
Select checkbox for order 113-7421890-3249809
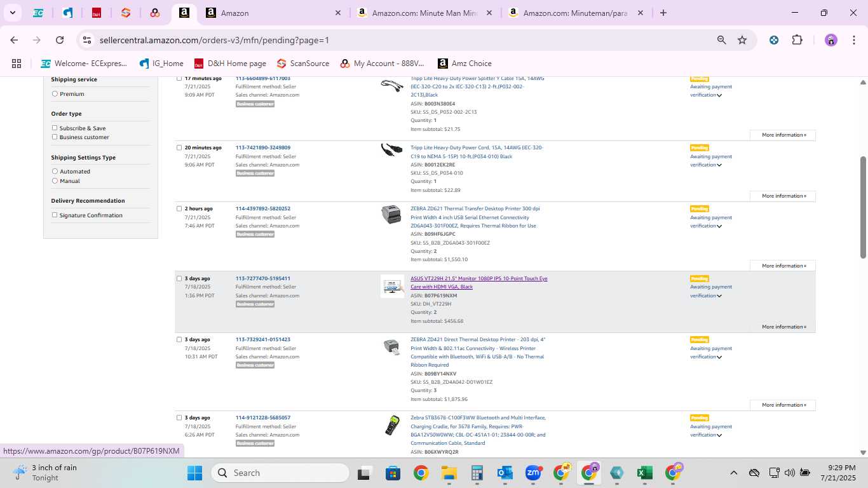179,147
